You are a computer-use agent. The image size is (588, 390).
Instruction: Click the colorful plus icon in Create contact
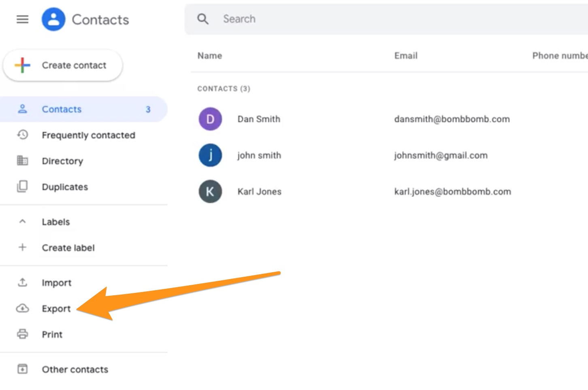coord(23,65)
